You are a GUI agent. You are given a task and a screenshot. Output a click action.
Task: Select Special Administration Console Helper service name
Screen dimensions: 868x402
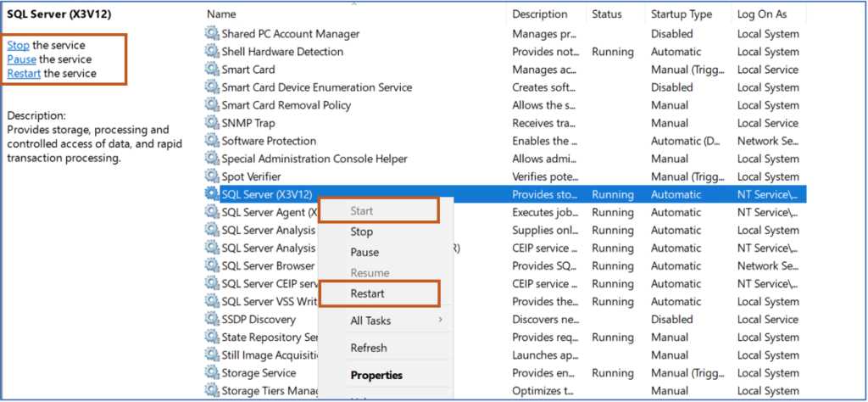[314, 159]
